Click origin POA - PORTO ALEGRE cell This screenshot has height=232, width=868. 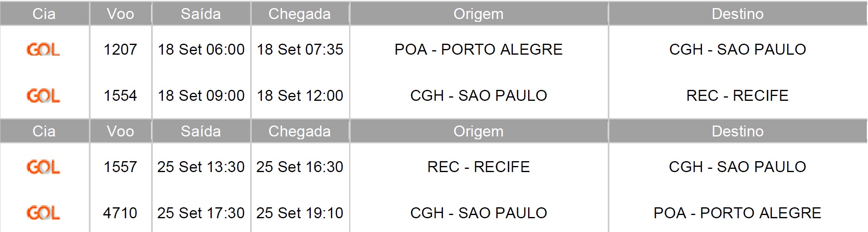tap(479, 49)
